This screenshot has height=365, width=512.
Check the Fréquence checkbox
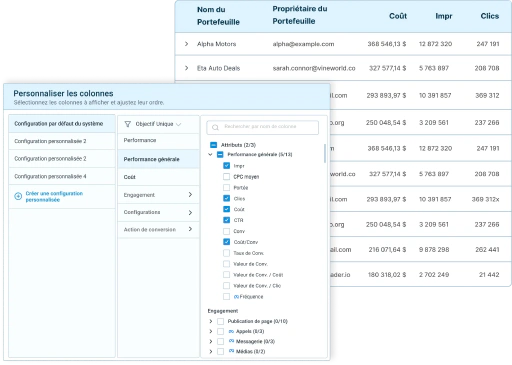pyautogui.click(x=226, y=296)
